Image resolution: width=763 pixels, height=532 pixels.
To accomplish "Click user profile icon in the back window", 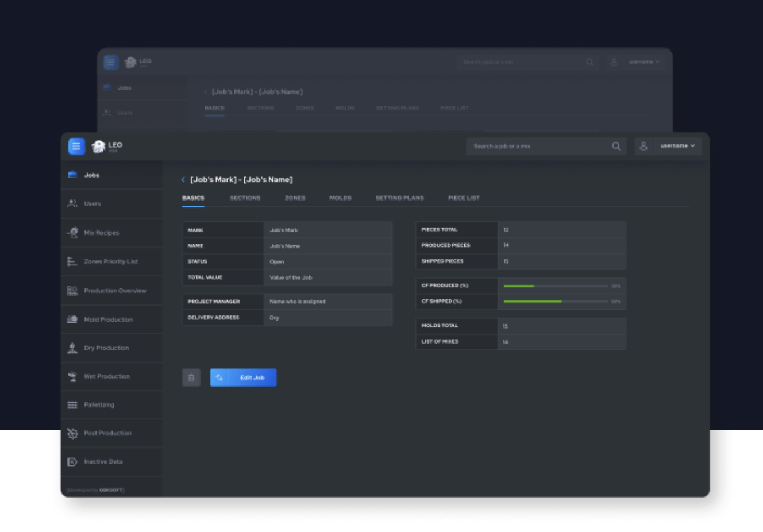I will coord(614,62).
